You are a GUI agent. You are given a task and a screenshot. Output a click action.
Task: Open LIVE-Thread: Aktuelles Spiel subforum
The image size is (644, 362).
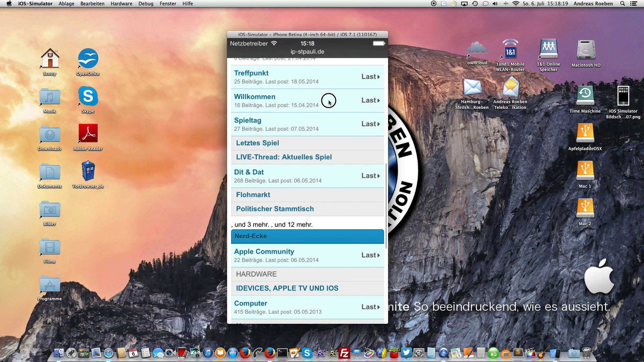pos(284,157)
